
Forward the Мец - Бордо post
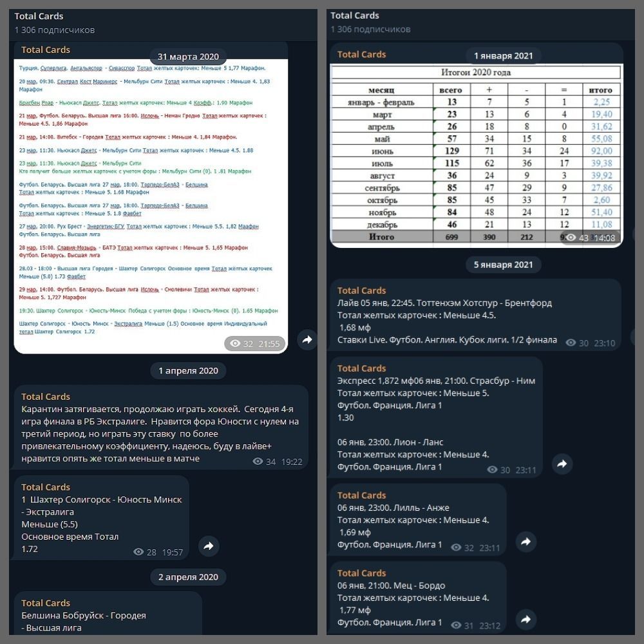click(x=526, y=620)
